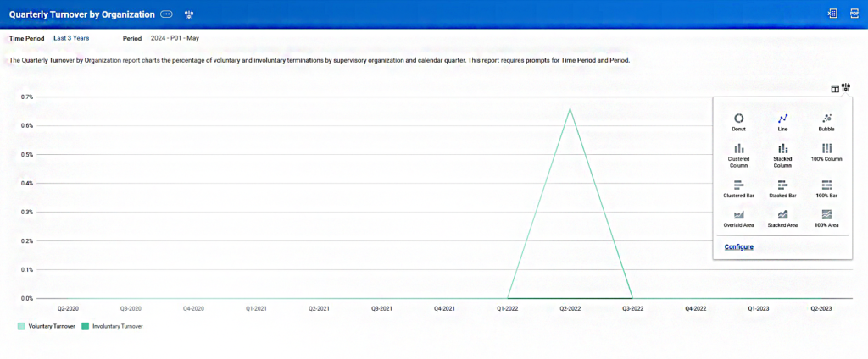The width and height of the screenshot is (868, 359).
Task: Pick Stacked Bar chart type
Action: [x=782, y=189]
